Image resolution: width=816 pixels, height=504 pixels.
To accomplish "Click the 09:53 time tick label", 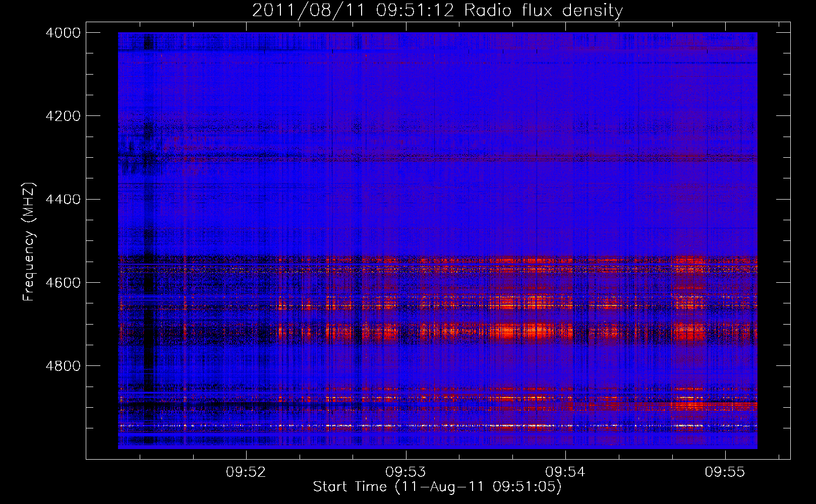I will 405,472.
